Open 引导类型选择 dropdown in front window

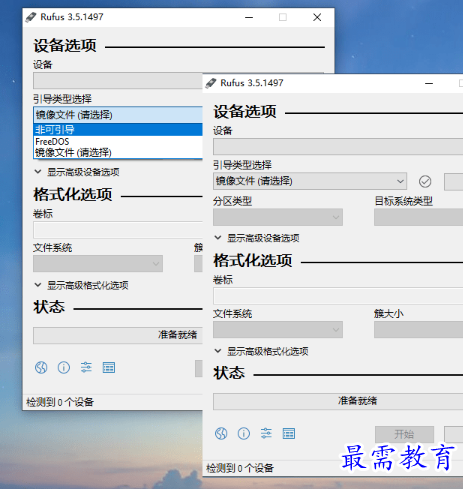tap(310, 181)
